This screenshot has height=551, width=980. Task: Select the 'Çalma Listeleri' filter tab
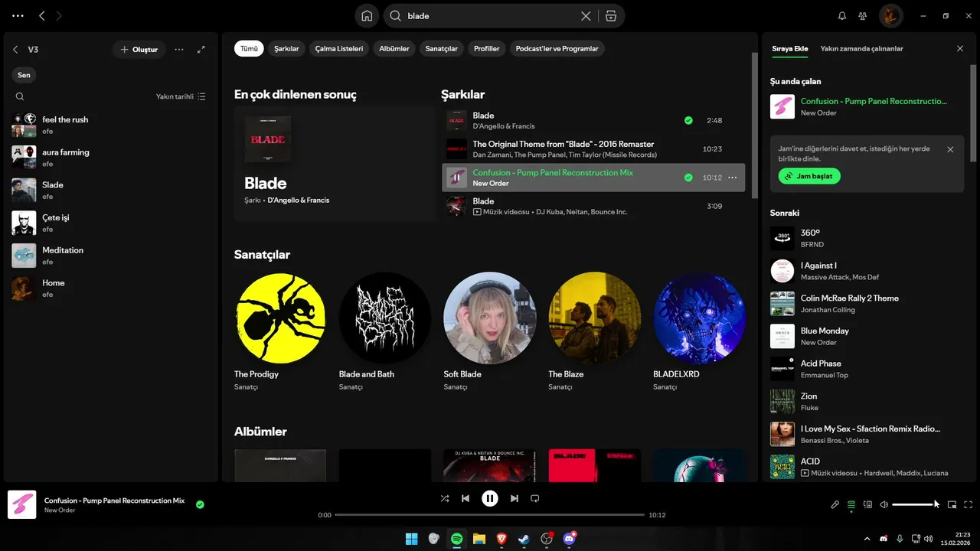pos(339,48)
